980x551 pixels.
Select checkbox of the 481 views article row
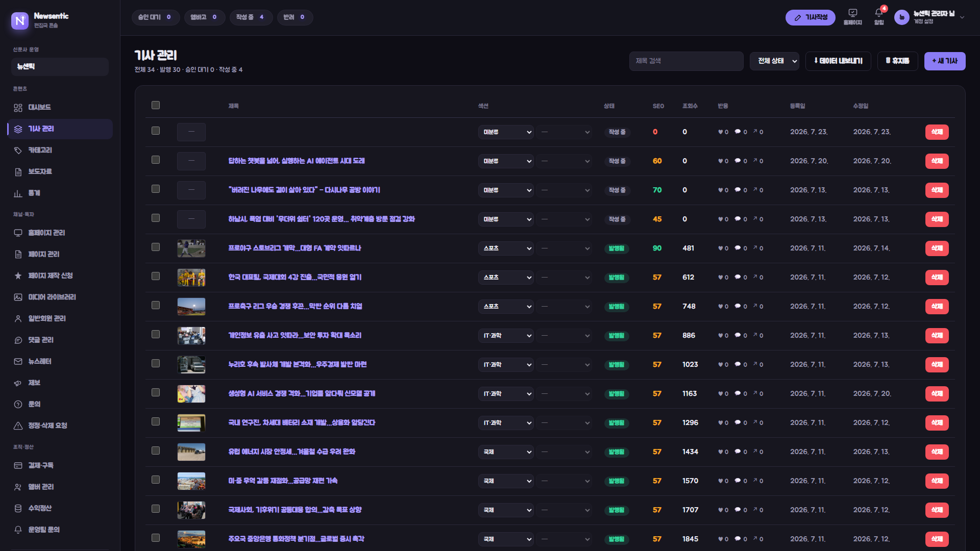point(156,247)
